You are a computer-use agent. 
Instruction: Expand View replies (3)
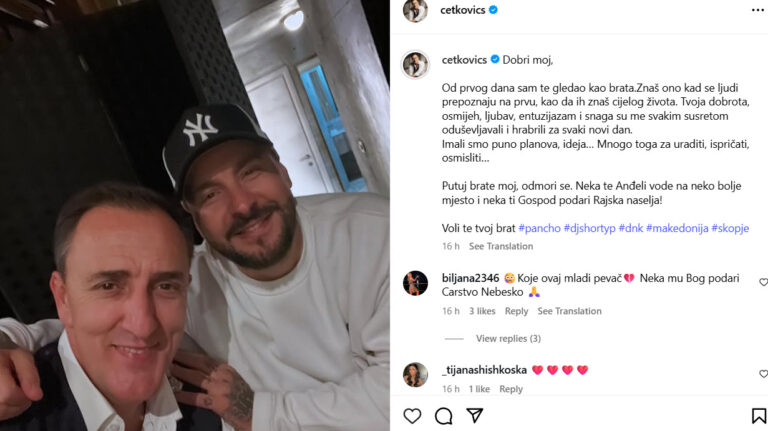(x=508, y=338)
